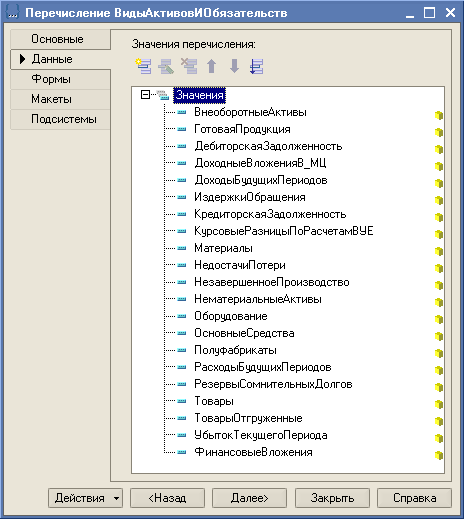Select the ДебиторскаяЗадолженность value
The height and width of the screenshot is (519, 464).
[x=268, y=146]
